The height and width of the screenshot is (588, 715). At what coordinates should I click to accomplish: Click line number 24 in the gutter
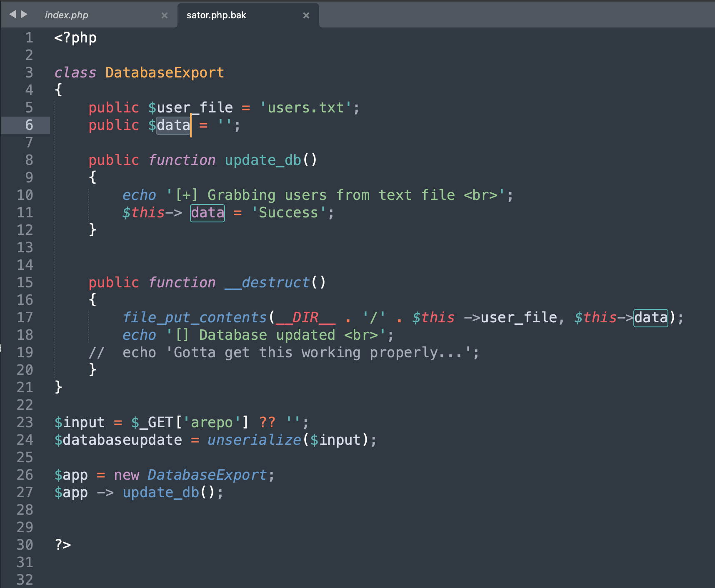point(25,440)
